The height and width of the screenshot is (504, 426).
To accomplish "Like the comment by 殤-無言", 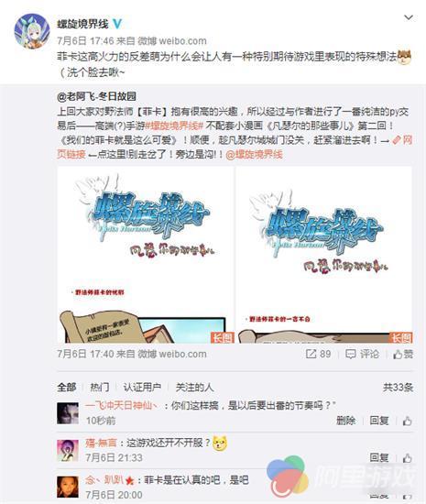I will pos(408,457).
